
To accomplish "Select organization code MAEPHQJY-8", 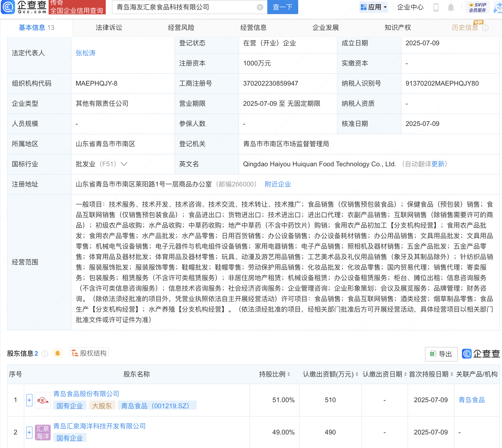I will [x=96, y=83].
